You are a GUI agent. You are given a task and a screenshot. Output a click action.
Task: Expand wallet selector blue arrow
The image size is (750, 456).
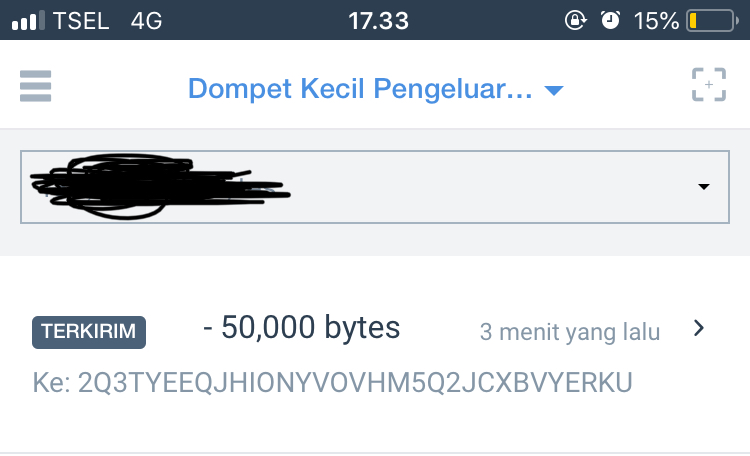coord(554,90)
